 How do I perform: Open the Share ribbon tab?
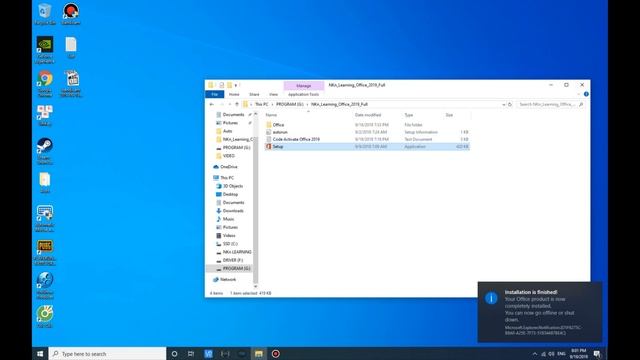click(254, 94)
